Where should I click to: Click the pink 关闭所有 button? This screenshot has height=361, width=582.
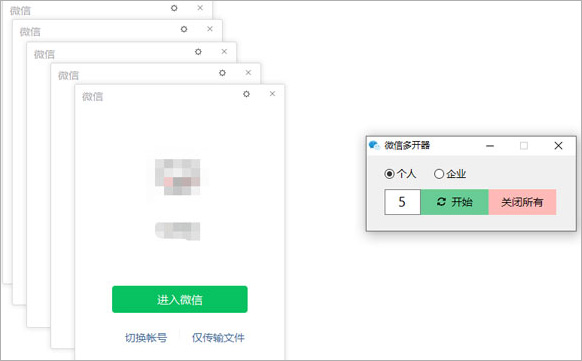point(522,202)
